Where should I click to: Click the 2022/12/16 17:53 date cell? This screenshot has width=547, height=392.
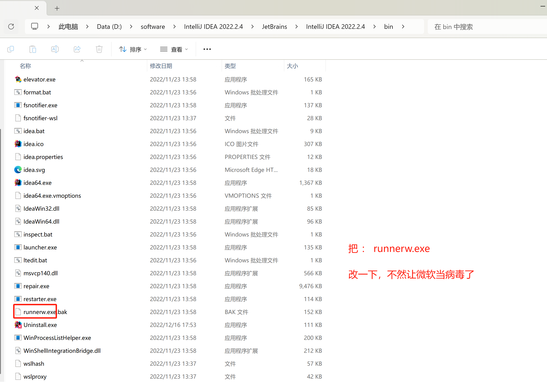coord(173,325)
